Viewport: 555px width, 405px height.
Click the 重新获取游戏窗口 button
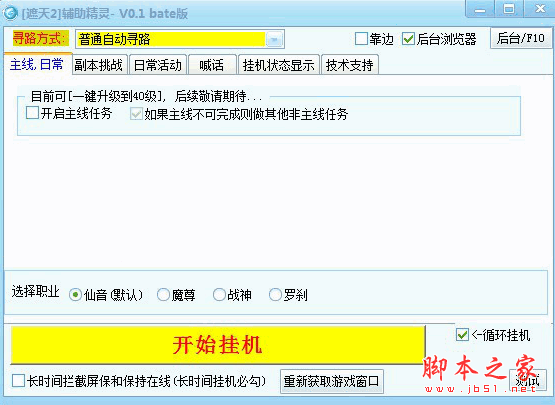click(332, 381)
